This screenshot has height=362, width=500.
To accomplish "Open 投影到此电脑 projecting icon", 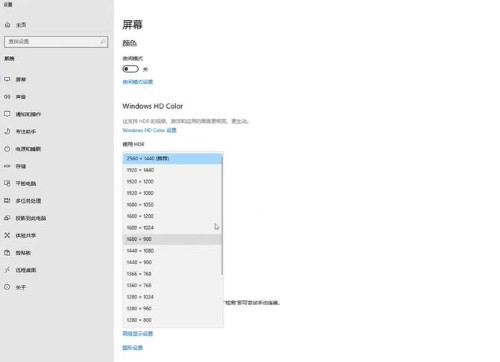I will pos(7,218).
